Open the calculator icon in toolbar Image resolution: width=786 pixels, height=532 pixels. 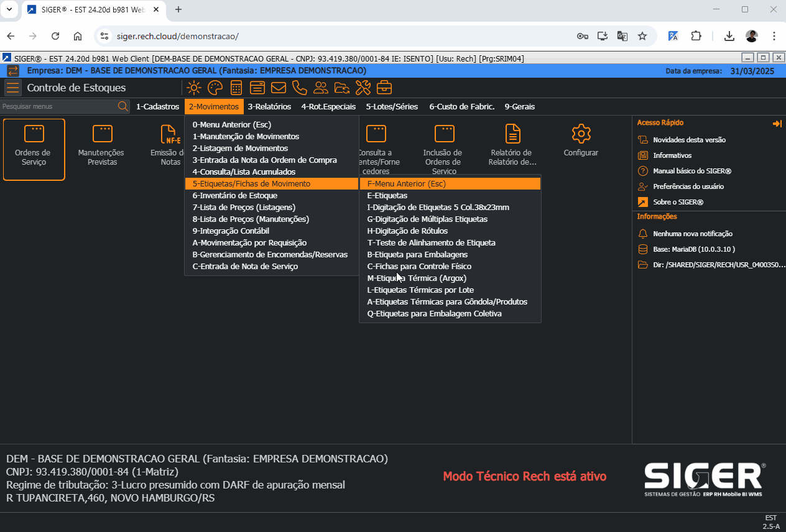click(236, 88)
